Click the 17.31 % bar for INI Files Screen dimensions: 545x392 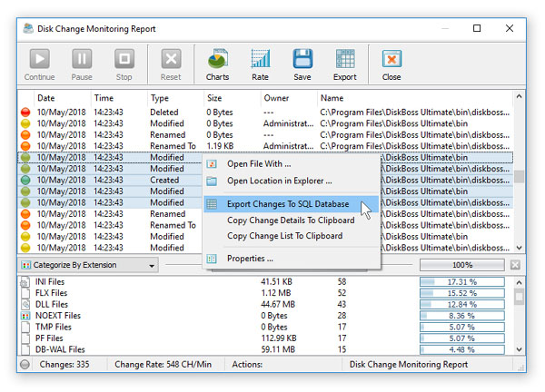(462, 282)
